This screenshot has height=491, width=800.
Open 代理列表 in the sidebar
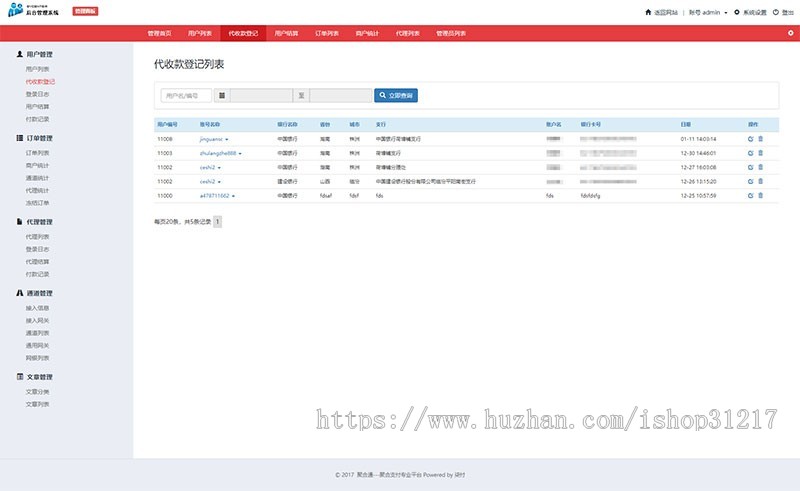37,237
